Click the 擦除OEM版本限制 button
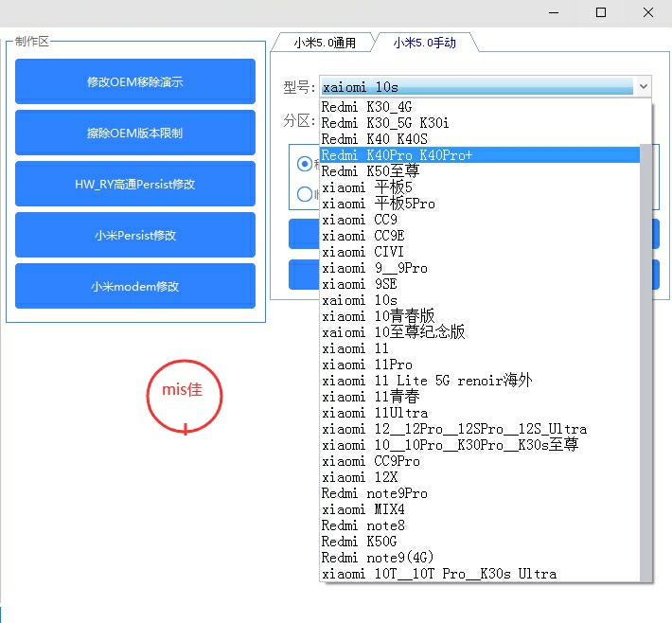Image resolution: width=672 pixels, height=623 pixels. pos(135,133)
